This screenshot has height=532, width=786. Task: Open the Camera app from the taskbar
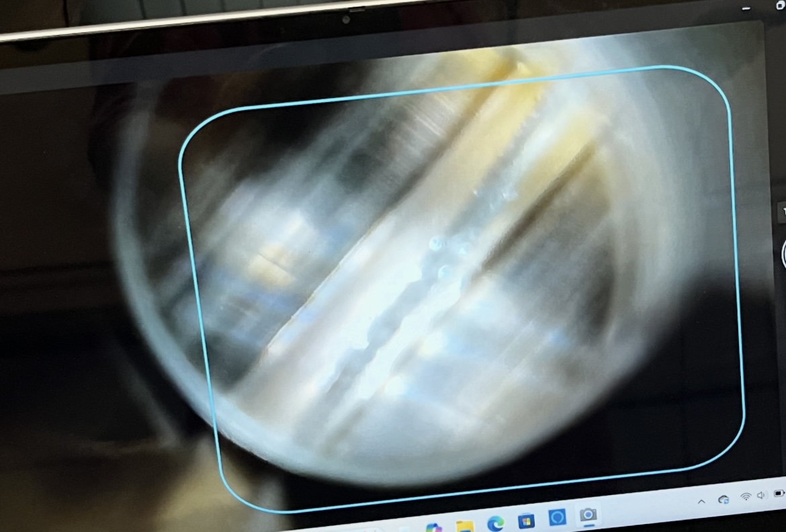[x=588, y=515]
